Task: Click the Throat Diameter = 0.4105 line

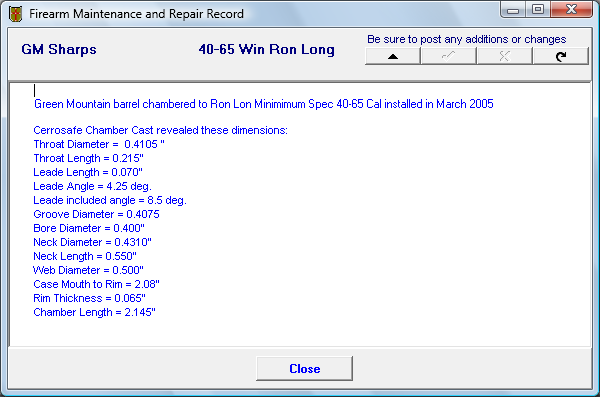Action: coord(99,144)
